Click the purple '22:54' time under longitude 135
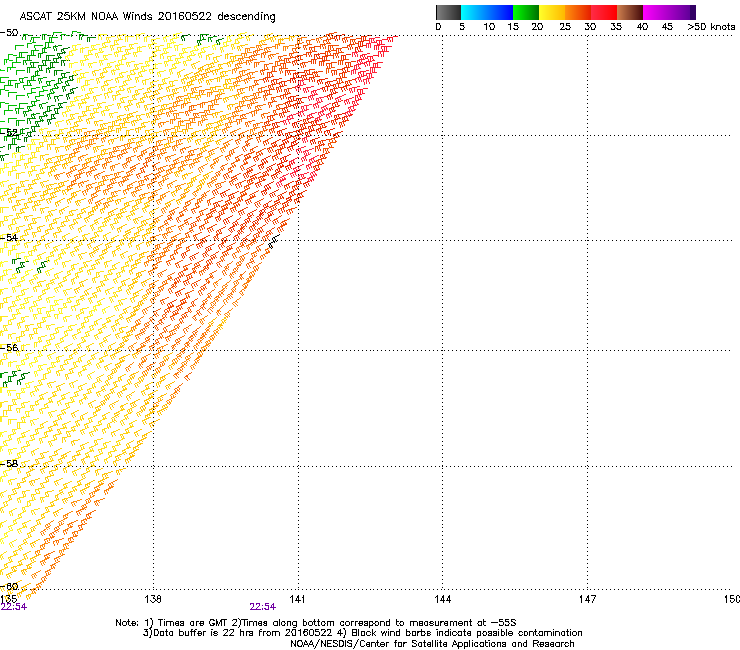 pos(14,607)
